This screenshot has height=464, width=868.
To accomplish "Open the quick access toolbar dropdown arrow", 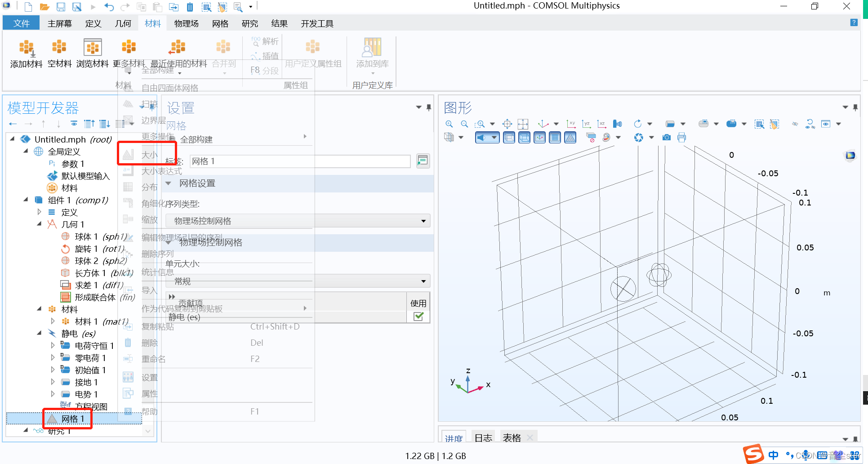I will click(x=251, y=7).
